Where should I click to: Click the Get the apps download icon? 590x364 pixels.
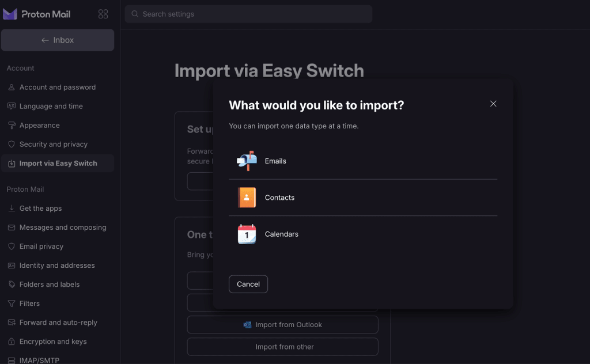coord(12,208)
